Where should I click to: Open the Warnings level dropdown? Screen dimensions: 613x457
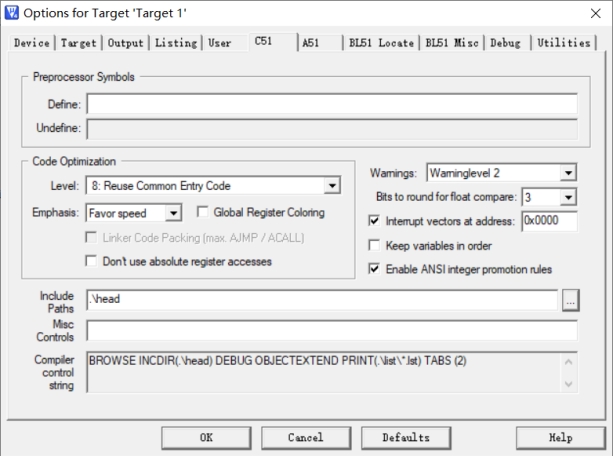[x=568, y=173]
